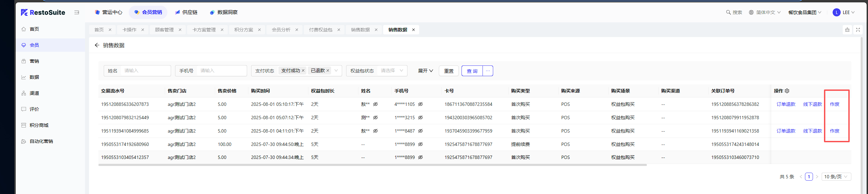Click 订单退款 in the first row

(x=786, y=104)
